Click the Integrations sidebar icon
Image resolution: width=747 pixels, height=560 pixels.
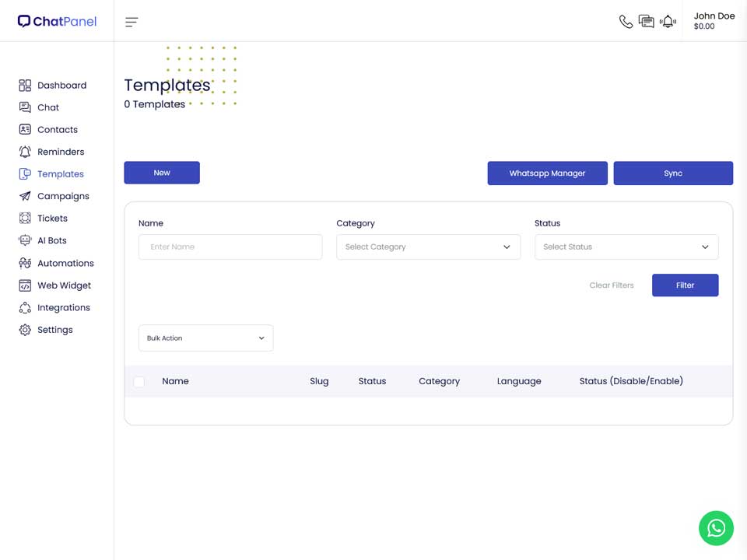(25, 308)
